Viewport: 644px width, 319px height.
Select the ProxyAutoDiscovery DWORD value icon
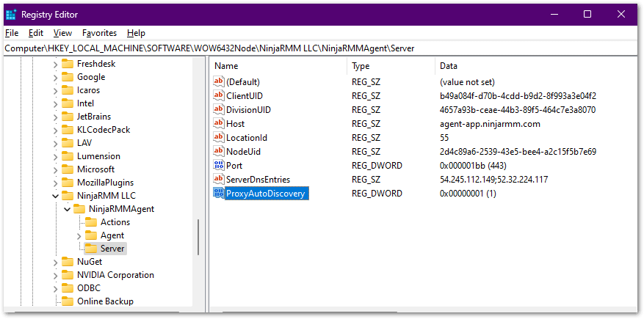point(218,194)
